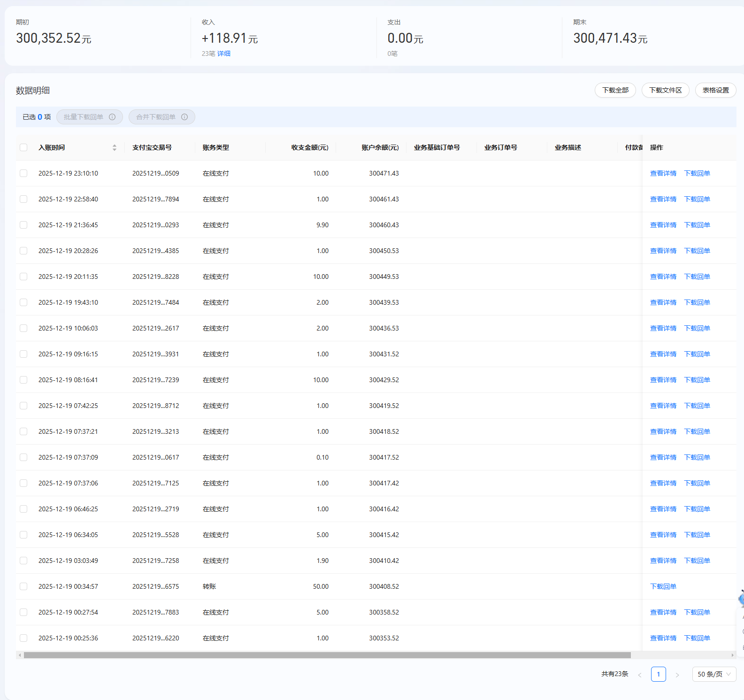Click the 下载全部 button

pyautogui.click(x=615, y=90)
